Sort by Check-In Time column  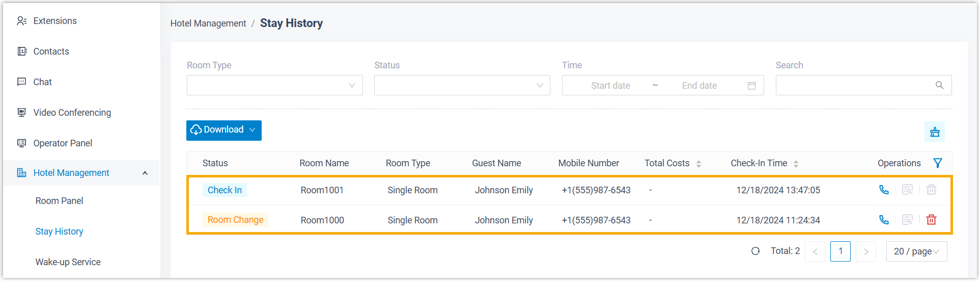[x=796, y=164]
